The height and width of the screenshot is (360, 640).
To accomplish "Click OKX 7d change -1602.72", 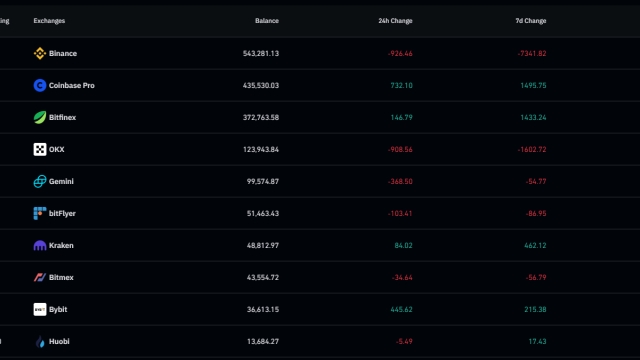I will coord(532,149).
